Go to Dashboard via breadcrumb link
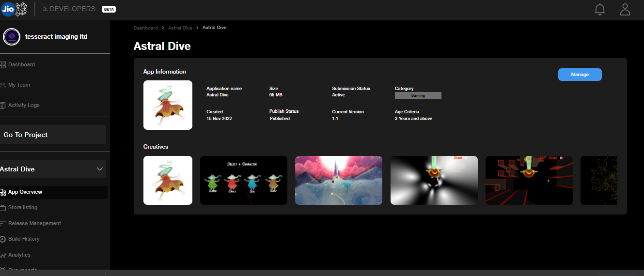The image size is (644, 276). pyautogui.click(x=145, y=28)
